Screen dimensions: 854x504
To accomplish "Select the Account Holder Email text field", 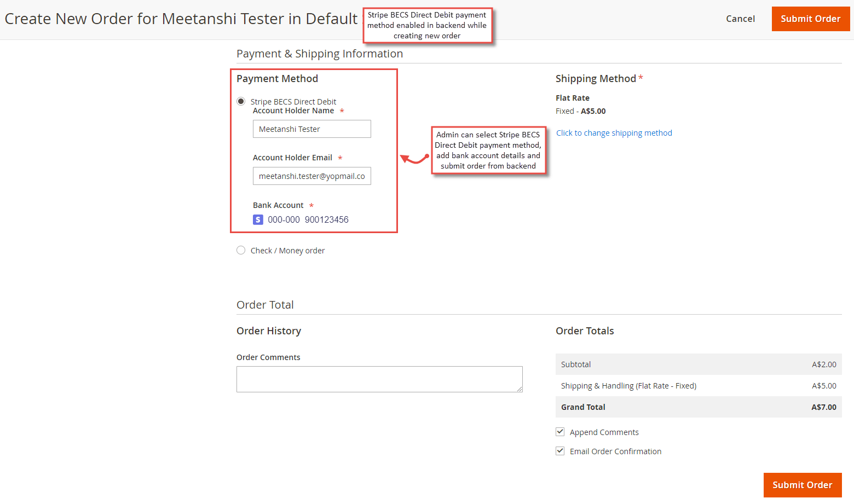I will 311,176.
